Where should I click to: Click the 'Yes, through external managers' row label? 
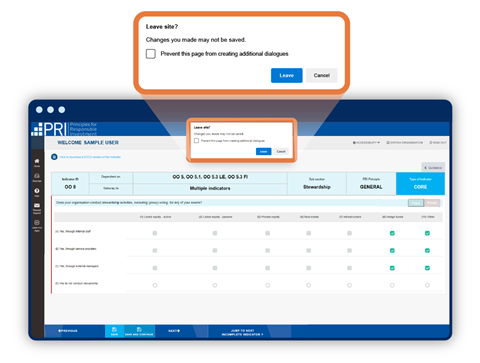point(77,266)
